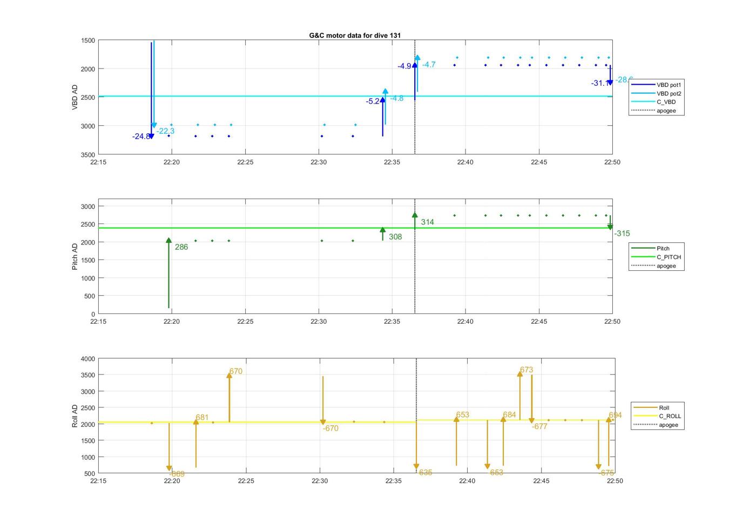
Task: Click the "-315" pitch data label
Action: (622, 234)
